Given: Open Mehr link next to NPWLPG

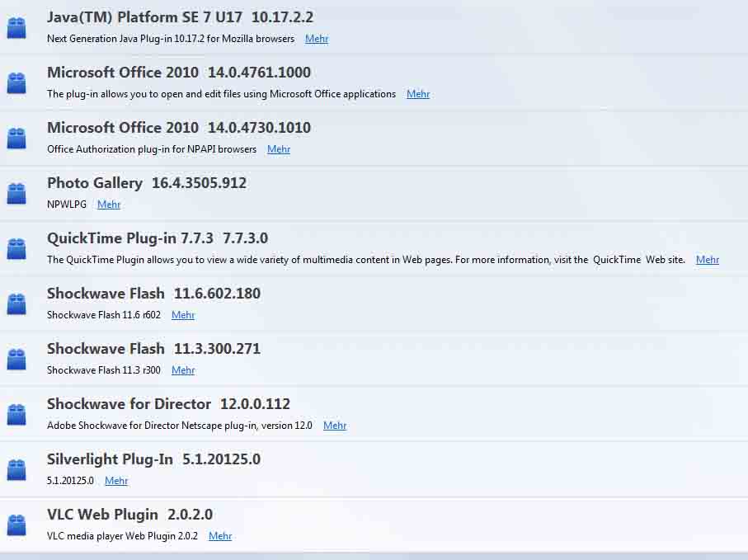Looking at the screenshot, I should click(109, 205).
